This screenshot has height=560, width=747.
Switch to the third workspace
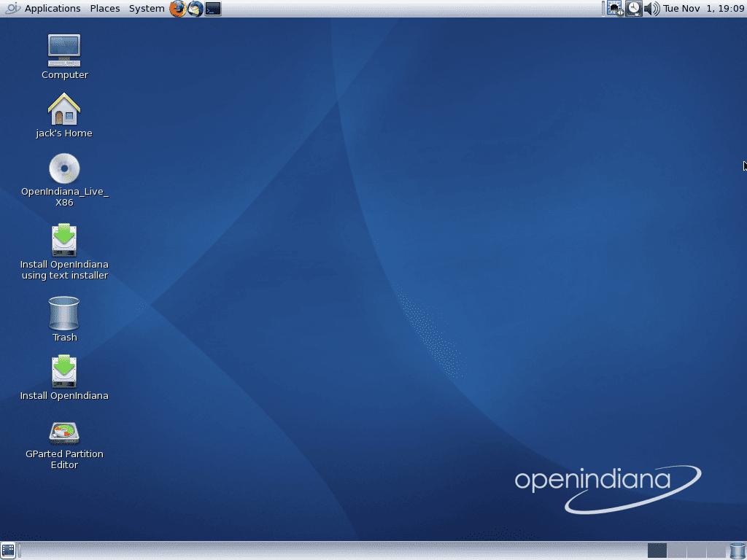click(696, 551)
